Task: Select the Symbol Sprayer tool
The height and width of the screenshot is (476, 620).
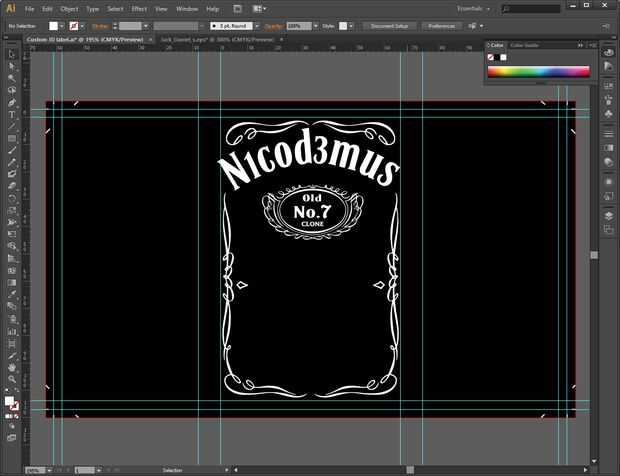Action: pos(12,318)
